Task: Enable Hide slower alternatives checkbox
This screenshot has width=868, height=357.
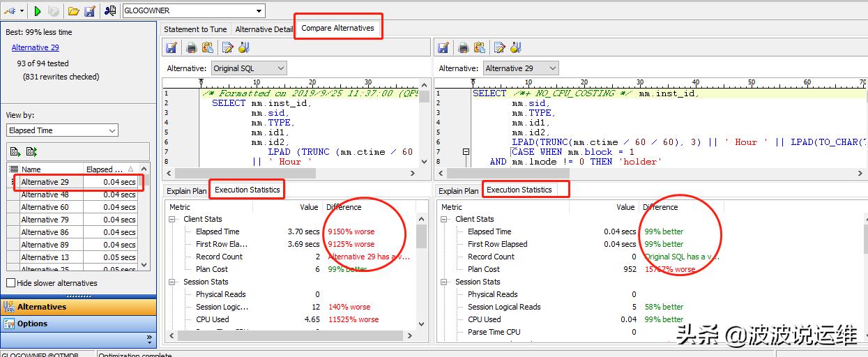Action: [10, 283]
